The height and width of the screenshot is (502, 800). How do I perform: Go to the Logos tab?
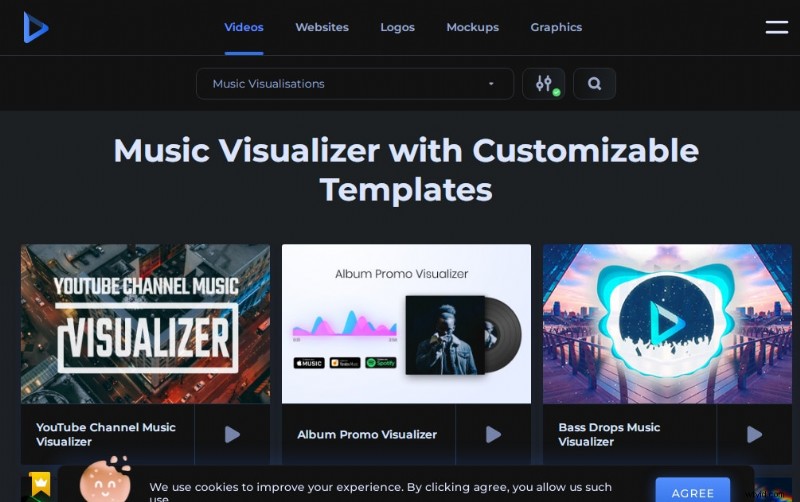click(x=397, y=27)
